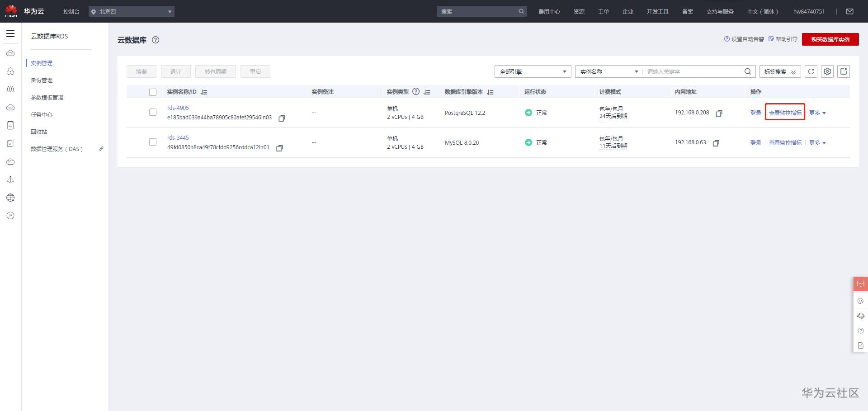The height and width of the screenshot is (411, 868).
Task: Copy the rds-3445 instance ID
Action: tap(279, 148)
